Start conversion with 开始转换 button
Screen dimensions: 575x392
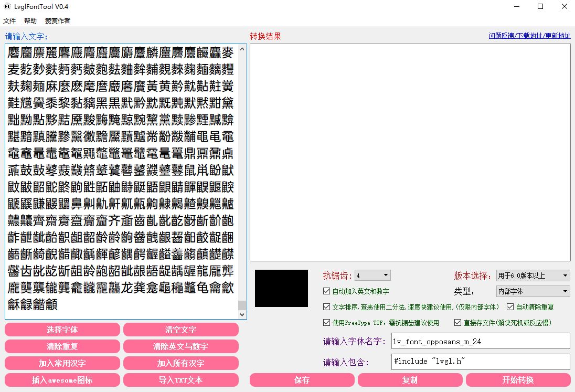tap(518, 380)
